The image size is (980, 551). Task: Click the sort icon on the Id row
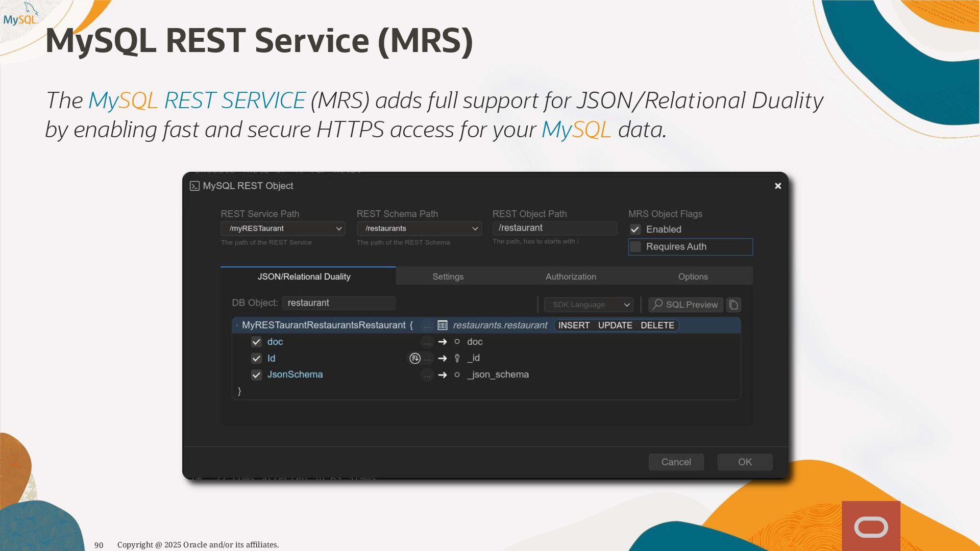click(x=414, y=359)
